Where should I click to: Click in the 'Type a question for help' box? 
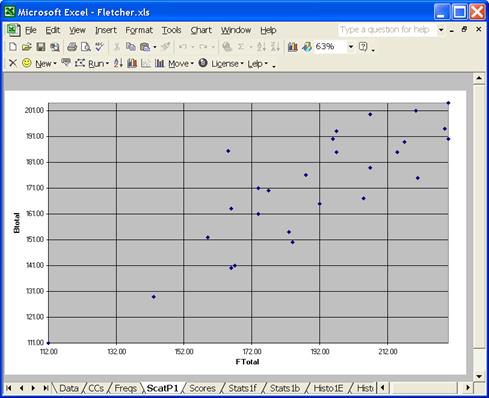pyautogui.click(x=387, y=30)
